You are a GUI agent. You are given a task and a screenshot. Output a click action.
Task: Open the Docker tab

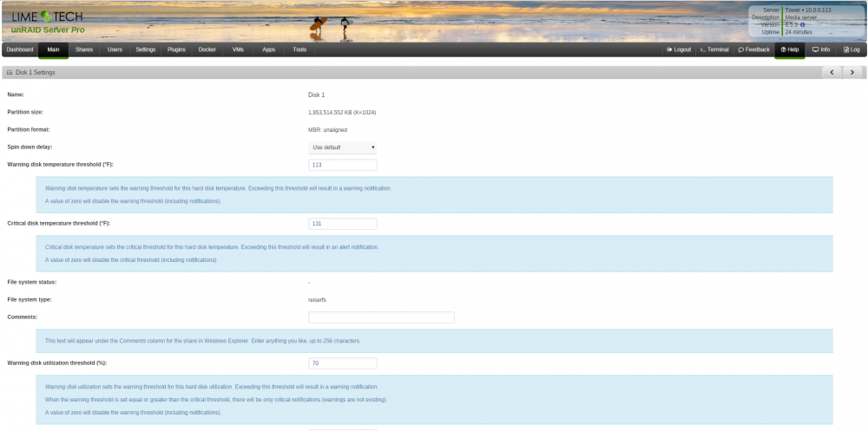coord(207,49)
